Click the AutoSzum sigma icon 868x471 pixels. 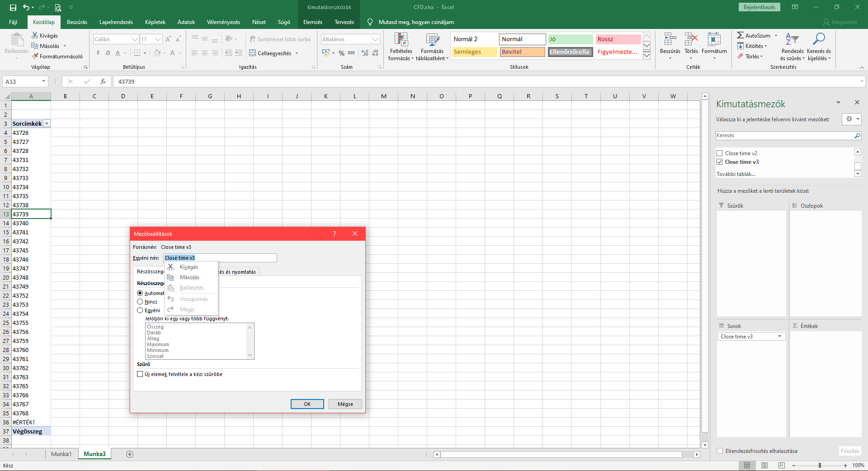tap(740, 35)
